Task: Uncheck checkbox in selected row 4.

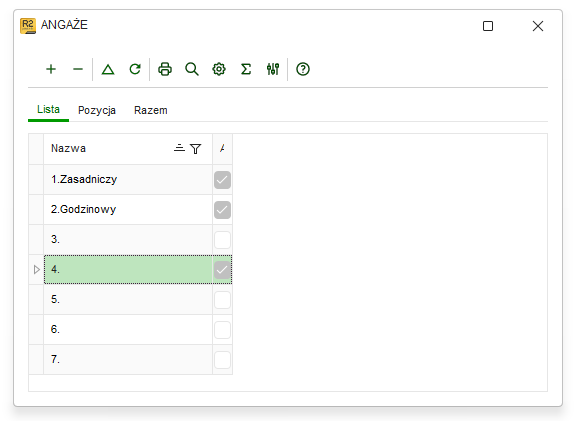Action: coord(222,270)
